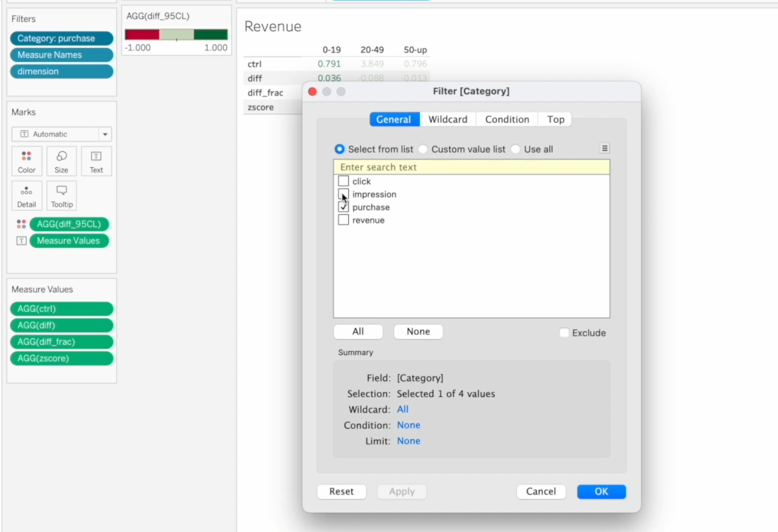Select the AGG(zscore) measure pill

(x=61, y=358)
